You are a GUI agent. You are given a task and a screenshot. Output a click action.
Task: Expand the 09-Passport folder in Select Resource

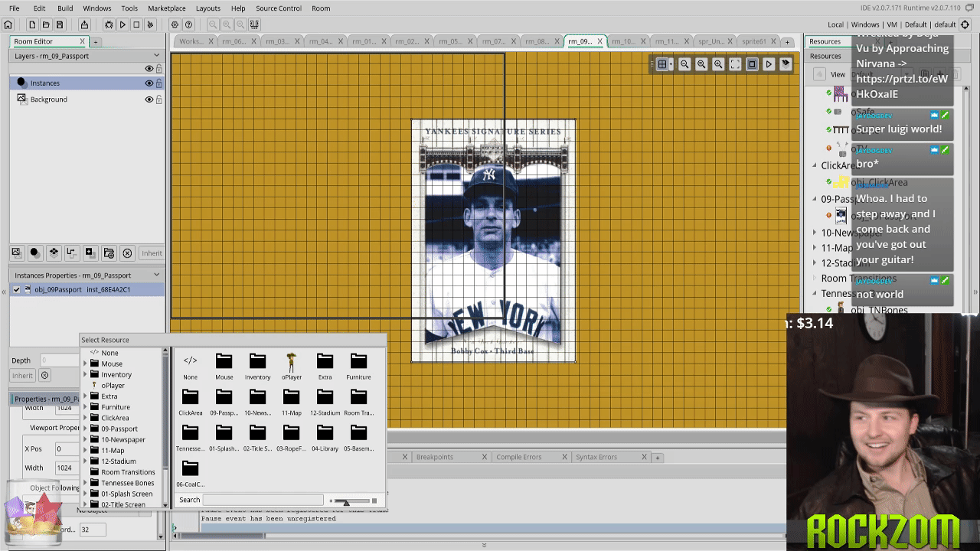point(85,429)
